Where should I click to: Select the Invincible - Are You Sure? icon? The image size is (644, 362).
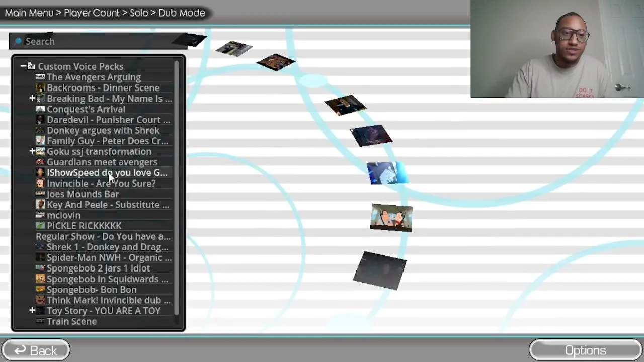(40, 184)
